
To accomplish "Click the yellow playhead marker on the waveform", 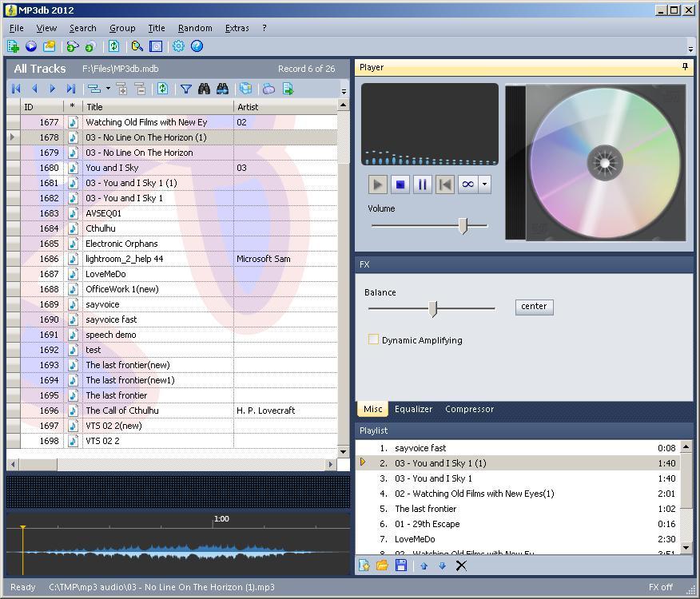I will pos(22,528).
